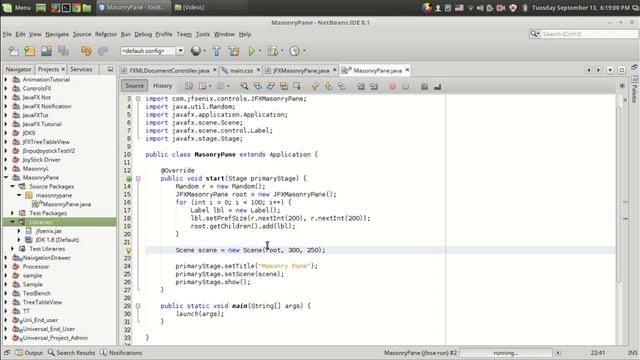
Task: Click the red Start Macro Recording icon
Action: [392, 87]
